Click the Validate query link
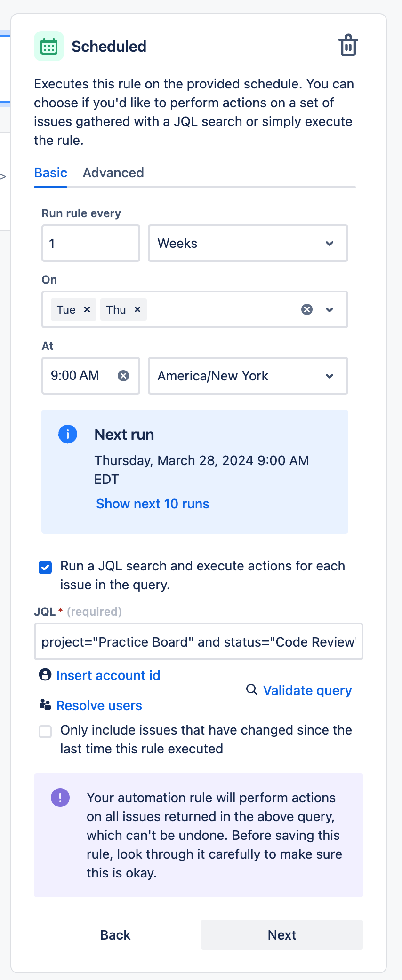This screenshot has height=980, width=402. (x=307, y=690)
